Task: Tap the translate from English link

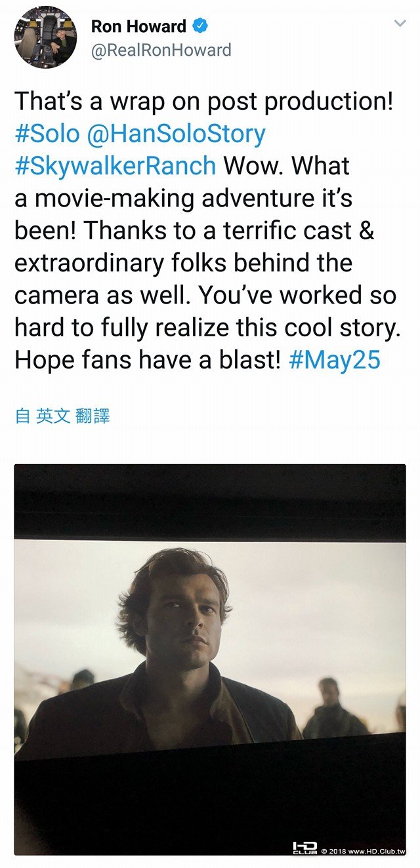Action: [x=62, y=416]
